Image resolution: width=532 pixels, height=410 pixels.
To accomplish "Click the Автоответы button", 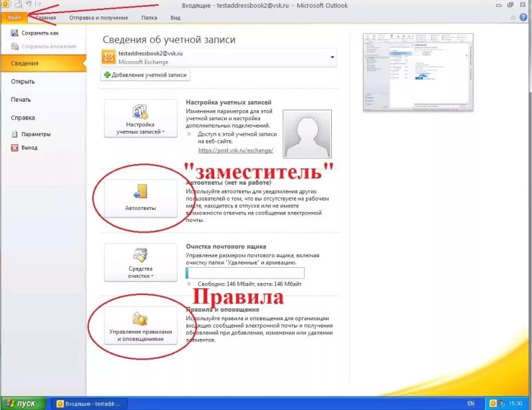I will pos(140,199).
